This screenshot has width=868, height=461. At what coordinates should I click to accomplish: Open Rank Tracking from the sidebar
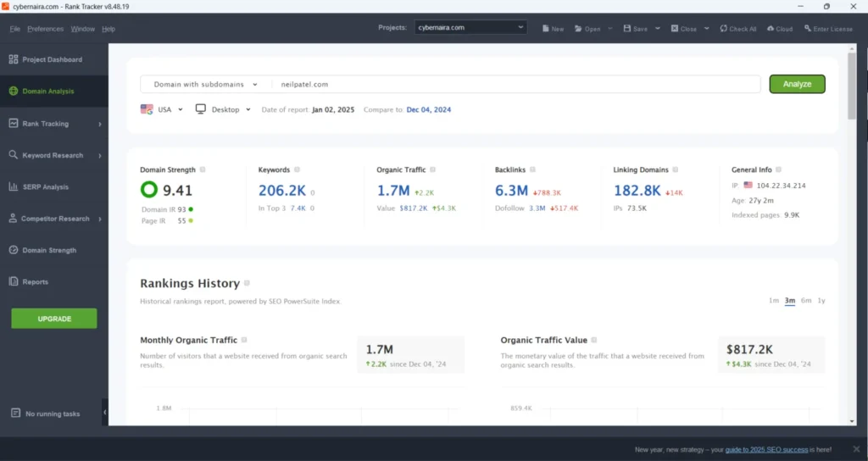click(46, 124)
